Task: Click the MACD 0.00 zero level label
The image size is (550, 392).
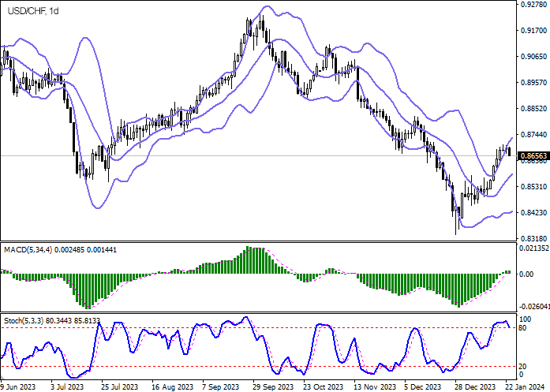Action: (526, 274)
